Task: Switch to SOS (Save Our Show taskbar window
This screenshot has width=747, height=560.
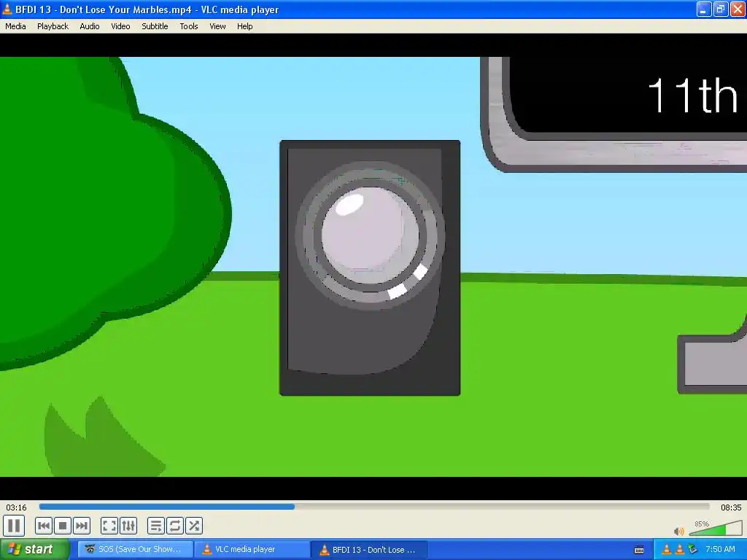Action: point(136,550)
